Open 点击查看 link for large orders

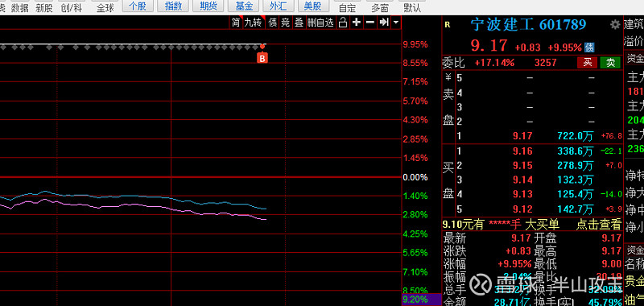point(598,224)
